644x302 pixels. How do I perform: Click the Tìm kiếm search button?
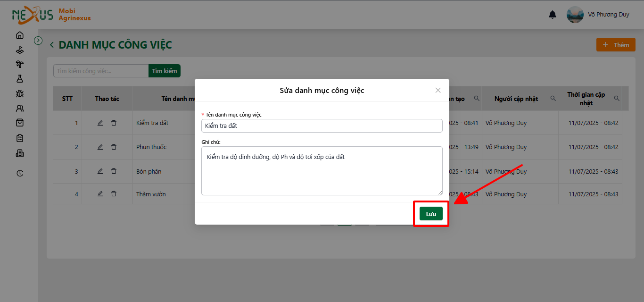(x=165, y=71)
